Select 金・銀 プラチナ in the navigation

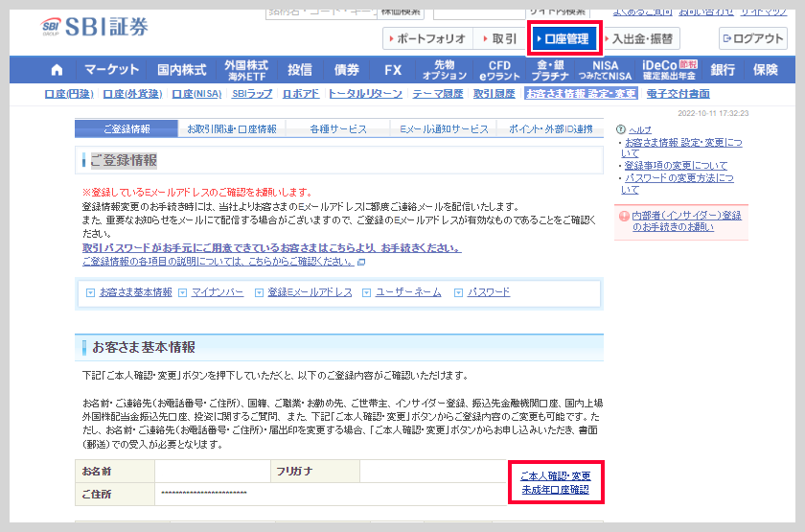550,70
